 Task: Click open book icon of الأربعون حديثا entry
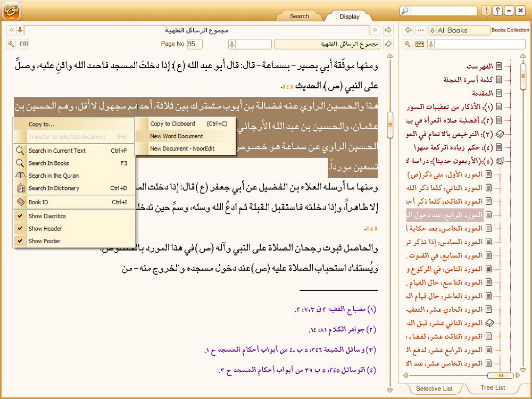tap(500, 161)
